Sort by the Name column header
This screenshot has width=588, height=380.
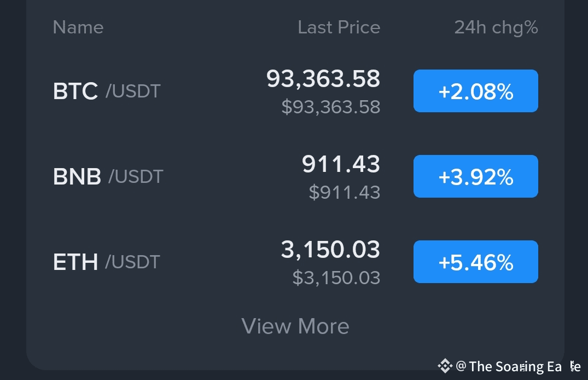click(x=78, y=27)
